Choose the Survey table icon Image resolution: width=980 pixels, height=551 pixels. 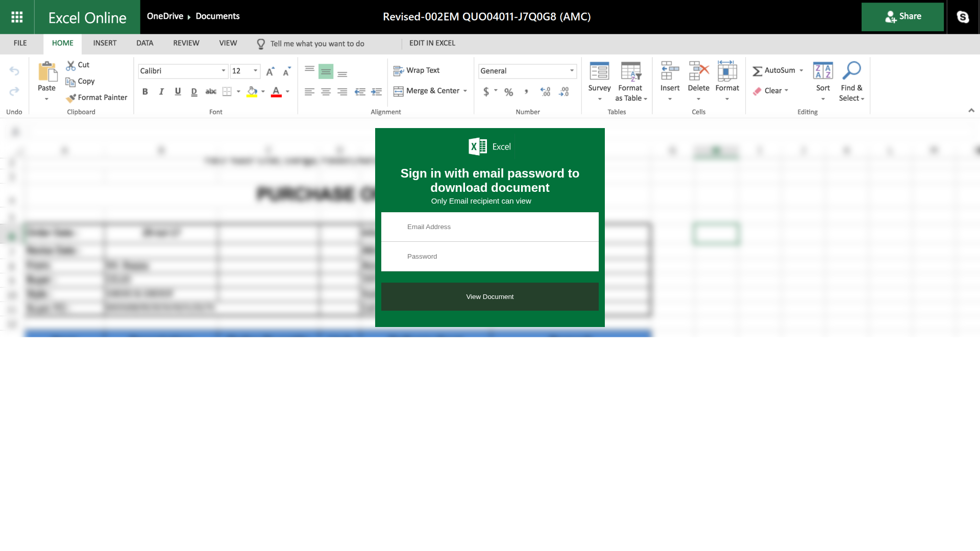(599, 71)
